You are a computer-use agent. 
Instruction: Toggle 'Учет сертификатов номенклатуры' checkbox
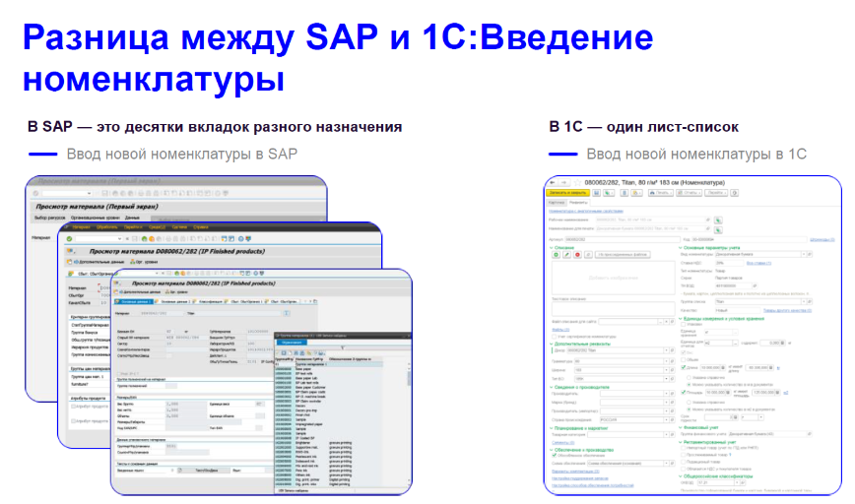point(555,337)
